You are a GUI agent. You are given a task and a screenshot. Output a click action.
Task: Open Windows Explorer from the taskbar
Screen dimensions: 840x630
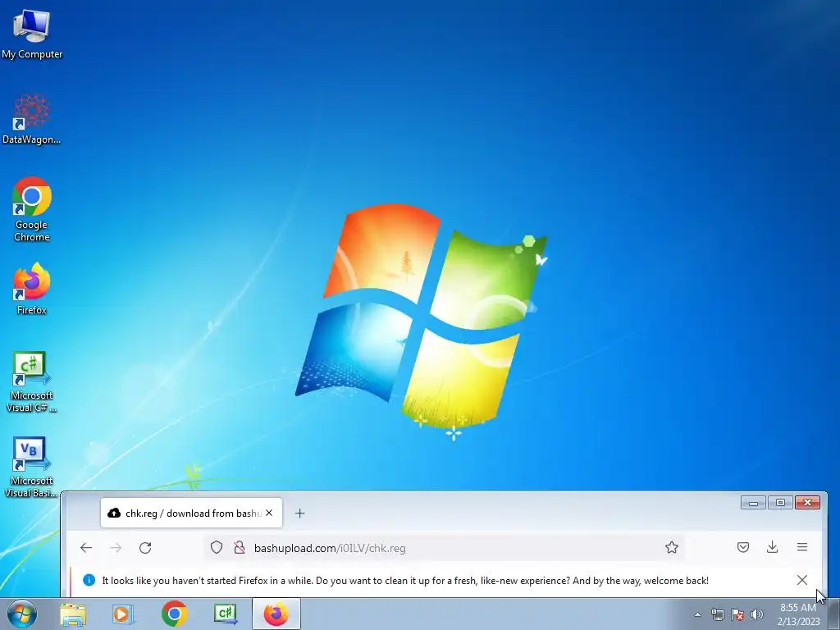73,614
